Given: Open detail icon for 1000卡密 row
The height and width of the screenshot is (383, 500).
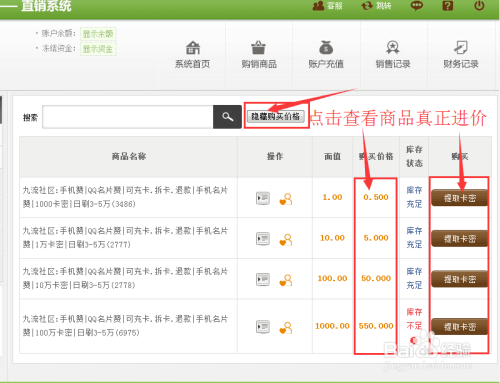Looking at the screenshot, I should point(263,198).
